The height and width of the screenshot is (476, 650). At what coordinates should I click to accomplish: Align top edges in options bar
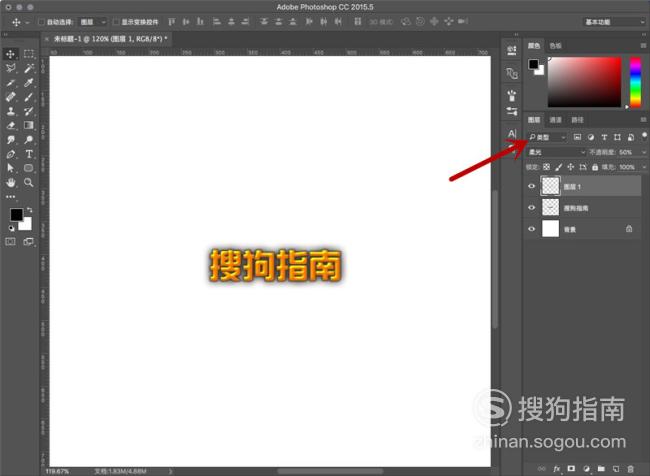point(171,22)
